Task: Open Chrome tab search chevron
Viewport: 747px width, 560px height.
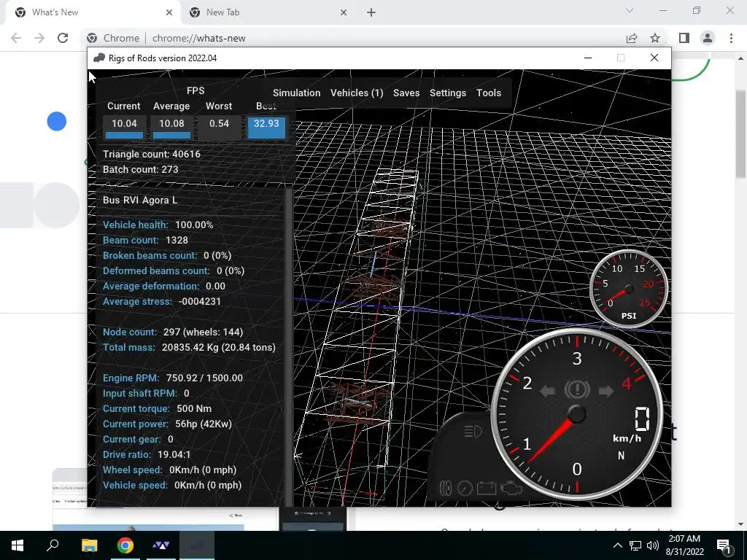Action: [x=630, y=10]
